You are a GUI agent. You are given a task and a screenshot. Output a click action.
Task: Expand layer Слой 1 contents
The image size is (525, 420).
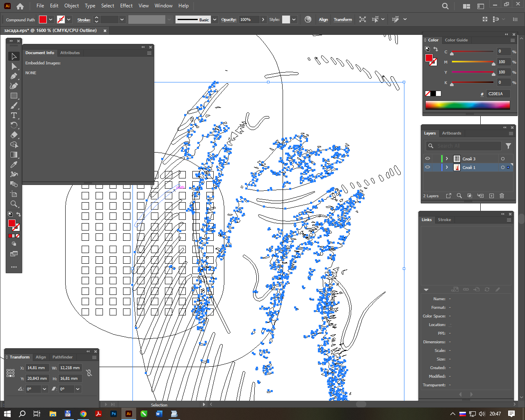447,167
